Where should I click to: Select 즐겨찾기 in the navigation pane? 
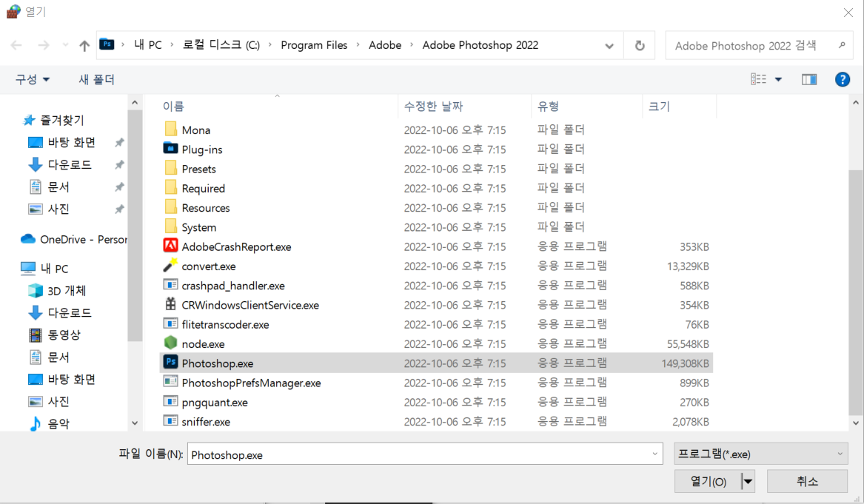61,120
